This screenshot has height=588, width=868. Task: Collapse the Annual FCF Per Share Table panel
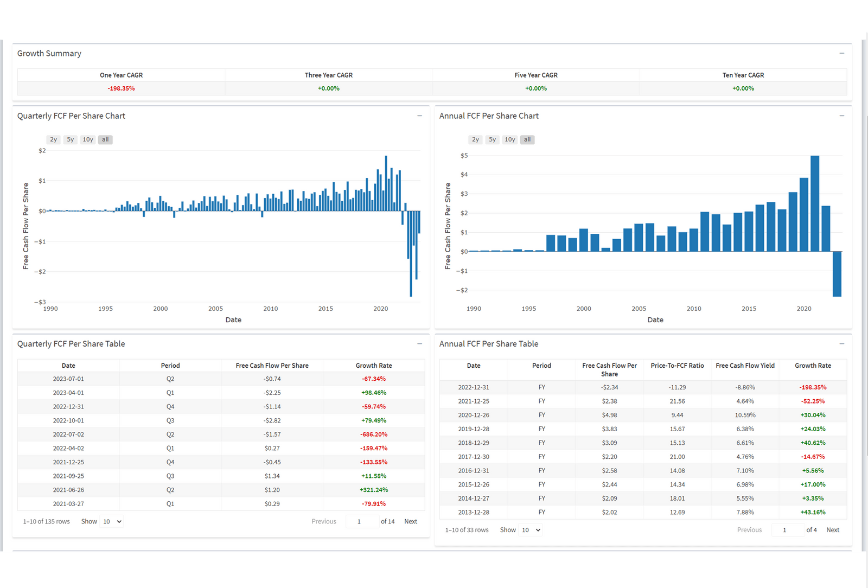(842, 343)
